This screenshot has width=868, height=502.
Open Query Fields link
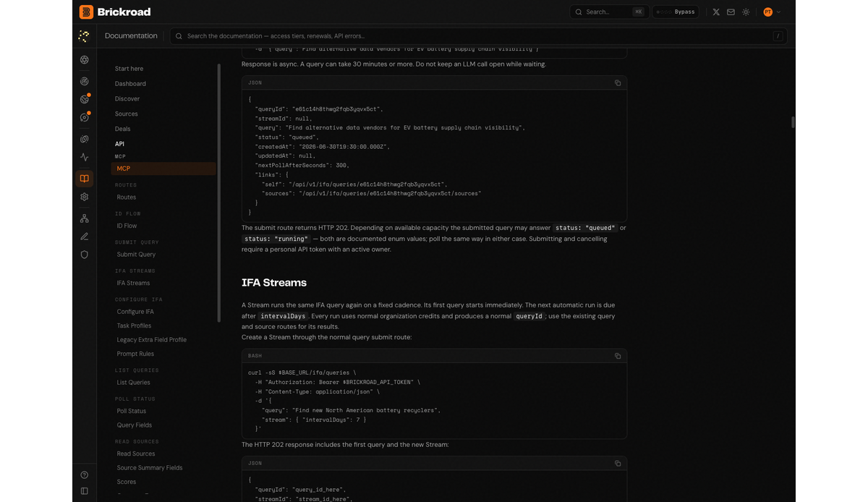134,425
